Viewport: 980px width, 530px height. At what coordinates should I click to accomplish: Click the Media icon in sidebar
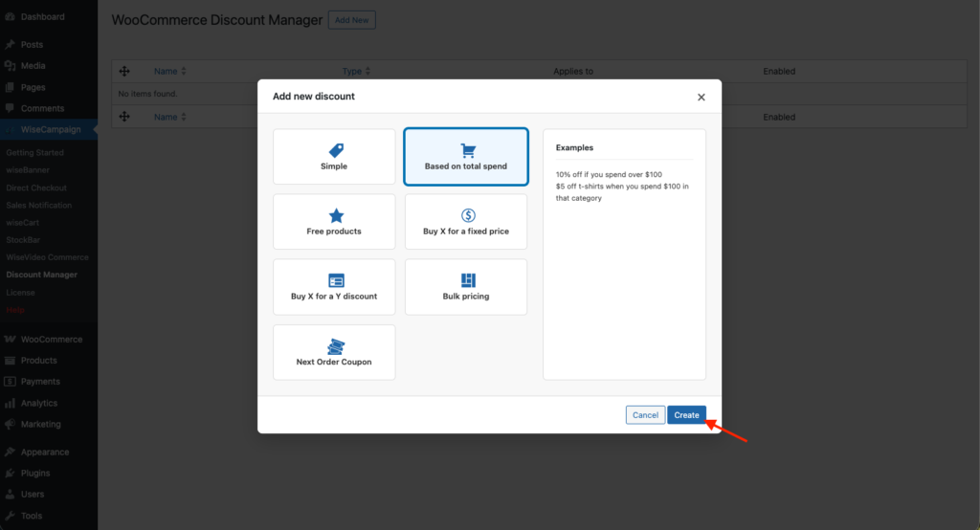tap(10, 66)
